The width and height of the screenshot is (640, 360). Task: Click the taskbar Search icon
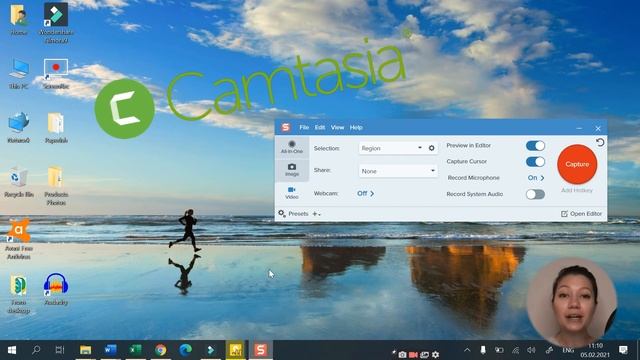click(36, 350)
